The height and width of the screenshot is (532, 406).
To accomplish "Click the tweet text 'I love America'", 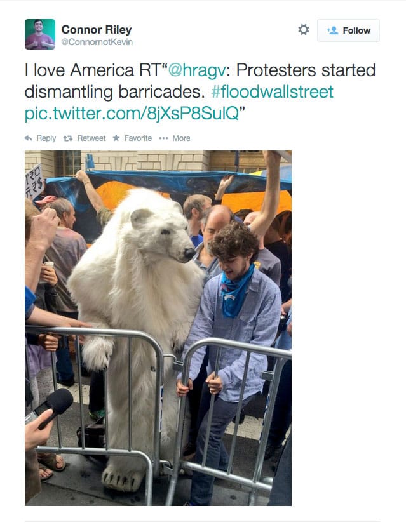I will pyautogui.click(x=79, y=70).
